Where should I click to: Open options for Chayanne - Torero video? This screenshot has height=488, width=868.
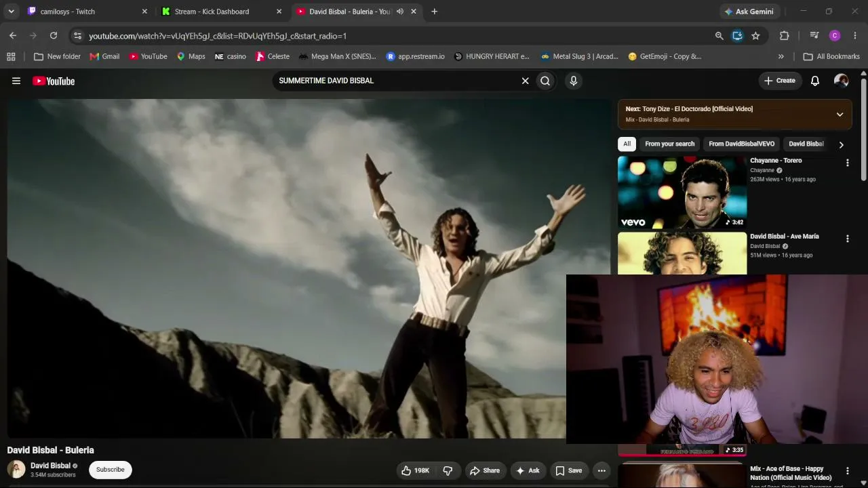point(847,163)
